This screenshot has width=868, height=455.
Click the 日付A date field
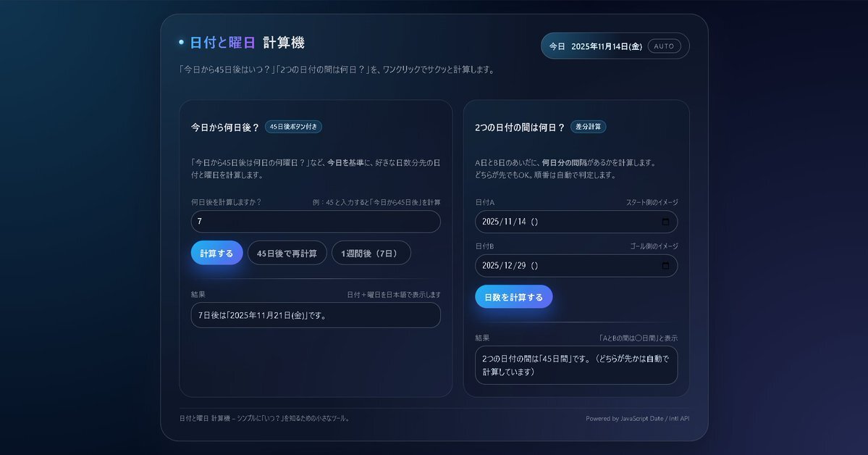coord(576,222)
